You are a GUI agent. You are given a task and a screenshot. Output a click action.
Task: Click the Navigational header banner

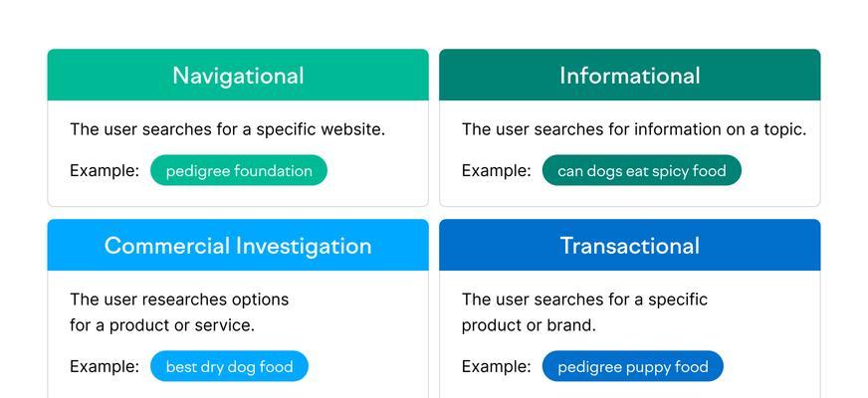pyautogui.click(x=238, y=75)
